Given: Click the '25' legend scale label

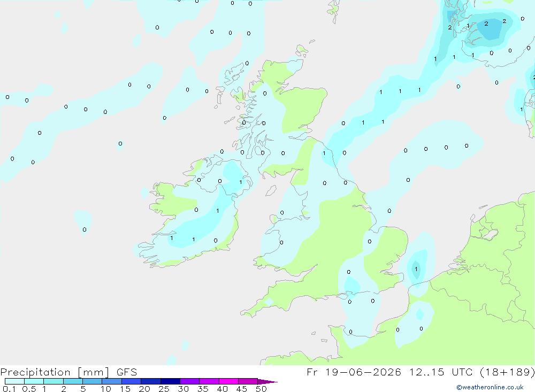Looking at the screenshot, I should pos(164,389).
